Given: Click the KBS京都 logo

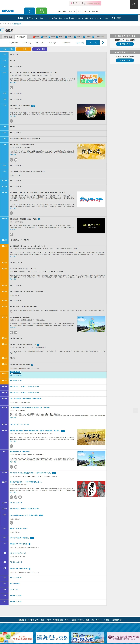Looking at the screenshot, I should point(8,11).
